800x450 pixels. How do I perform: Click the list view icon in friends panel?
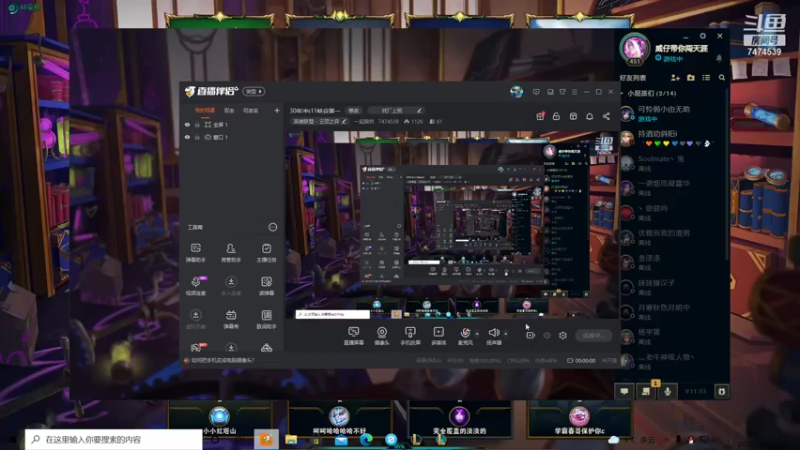(x=706, y=78)
